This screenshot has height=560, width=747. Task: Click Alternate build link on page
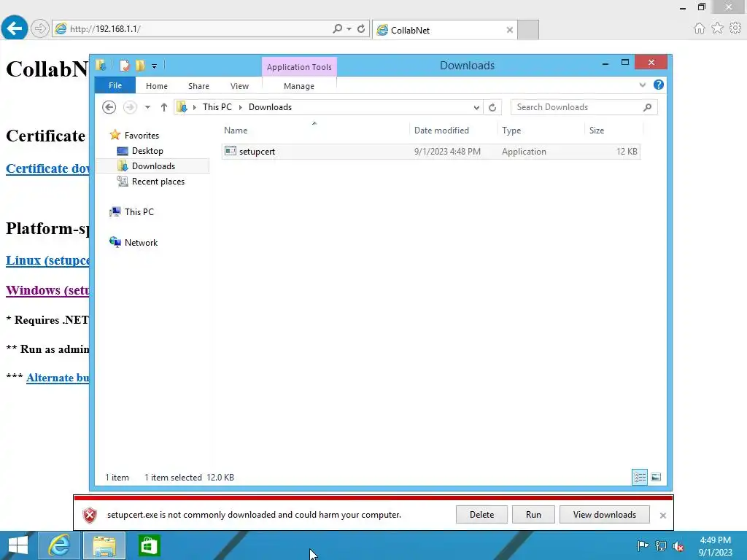pyautogui.click(x=58, y=378)
